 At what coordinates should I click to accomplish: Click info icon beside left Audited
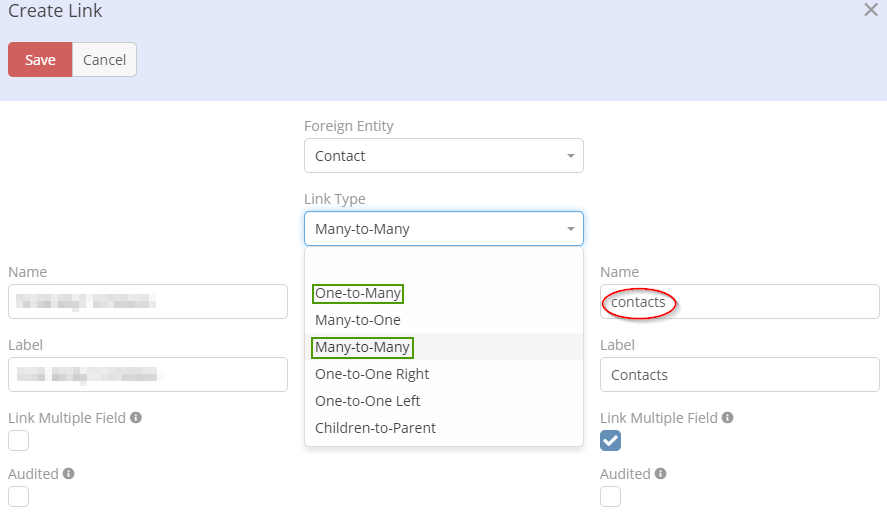click(x=69, y=473)
